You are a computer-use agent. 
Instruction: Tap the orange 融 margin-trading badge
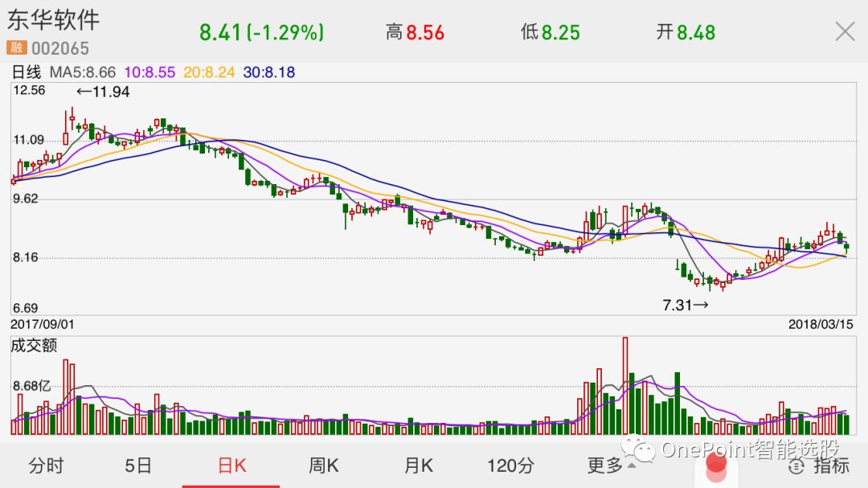[17, 47]
